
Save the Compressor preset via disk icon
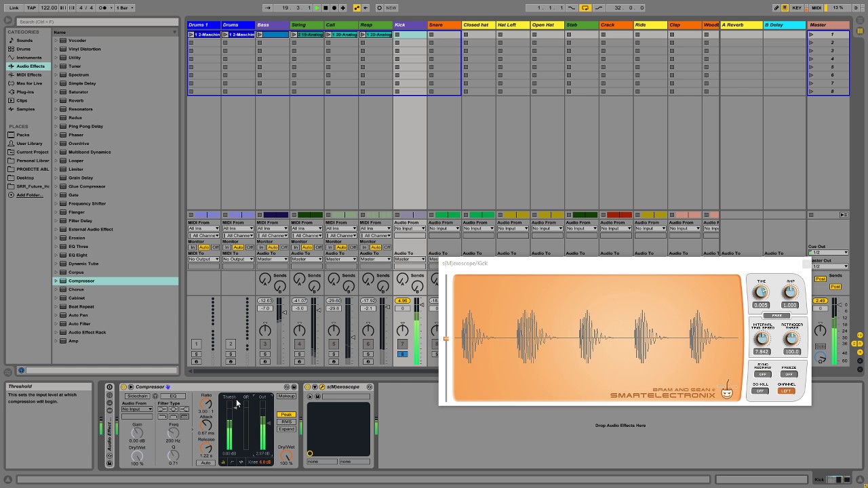click(x=295, y=387)
